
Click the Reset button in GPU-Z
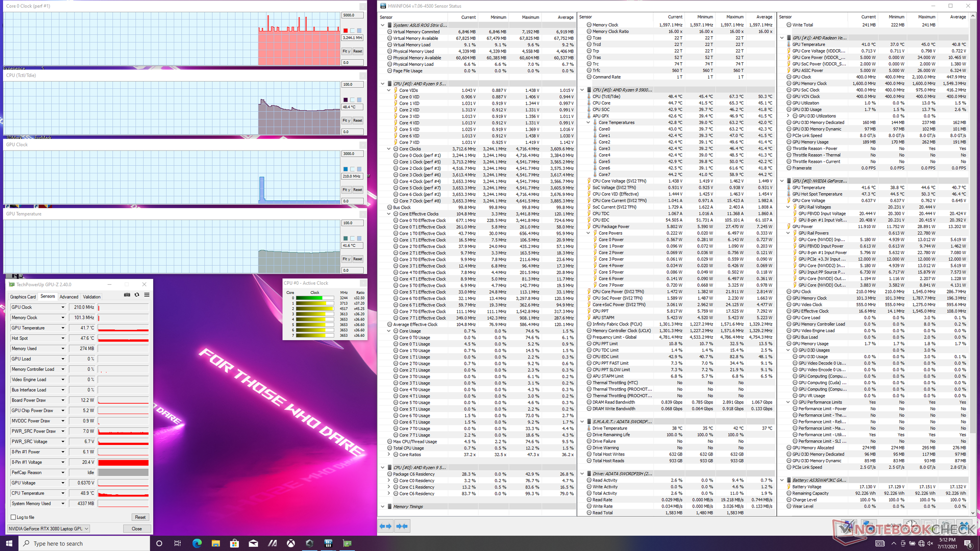click(140, 517)
